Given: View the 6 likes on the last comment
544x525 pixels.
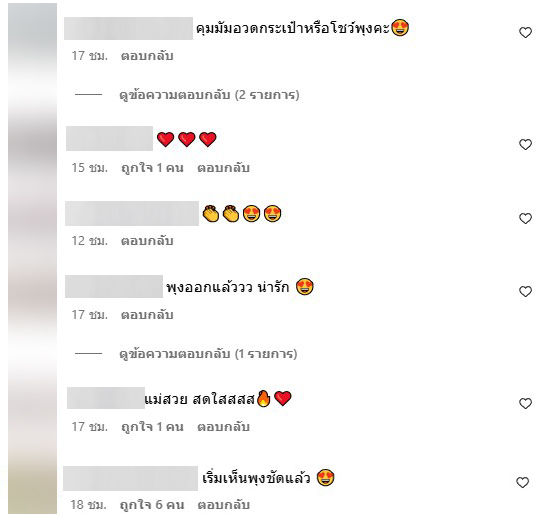Looking at the screenshot, I should click(152, 505).
